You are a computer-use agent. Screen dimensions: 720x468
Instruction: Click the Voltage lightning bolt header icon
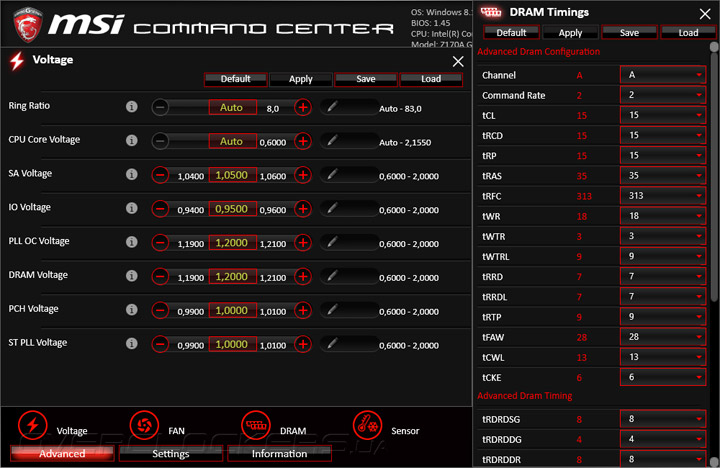(x=17, y=61)
